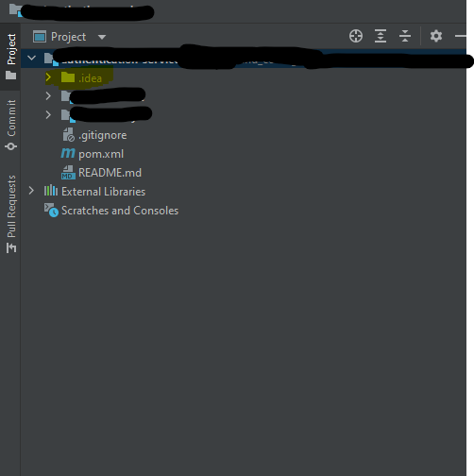The height and width of the screenshot is (476, 474).
Task: Hide the Project panel with minus icon
Action: click(461, 36)
